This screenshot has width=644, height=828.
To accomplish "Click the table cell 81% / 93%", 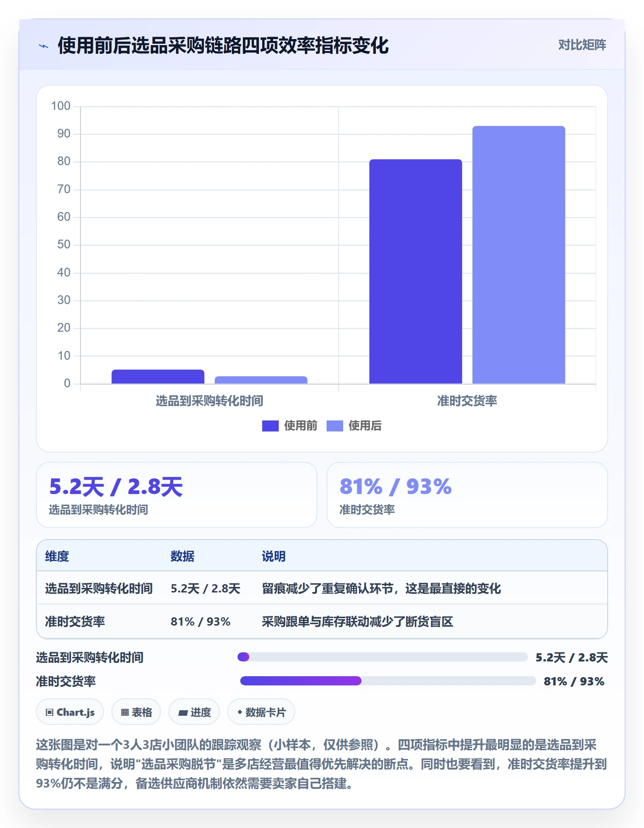I will (x=201, y=621).
